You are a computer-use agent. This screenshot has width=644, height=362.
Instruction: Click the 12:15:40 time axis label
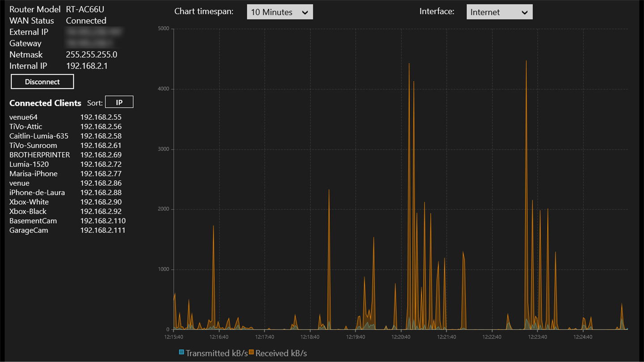click(174, 337)
